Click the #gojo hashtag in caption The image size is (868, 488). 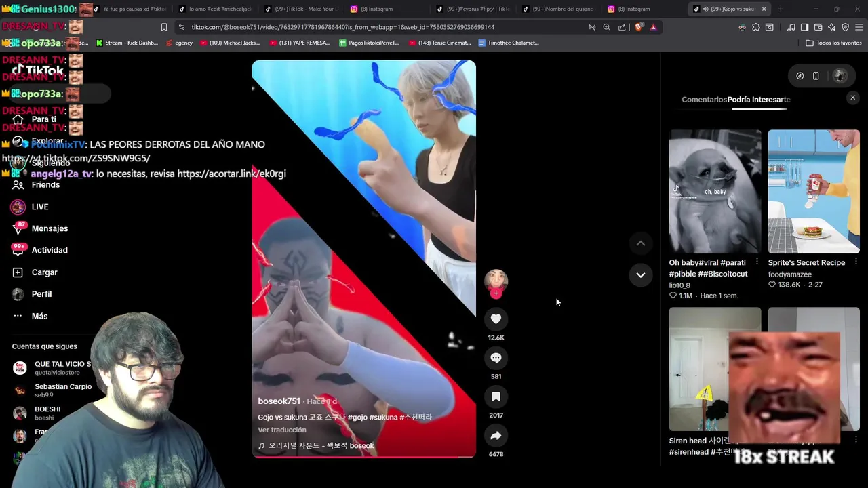(359, 417)
